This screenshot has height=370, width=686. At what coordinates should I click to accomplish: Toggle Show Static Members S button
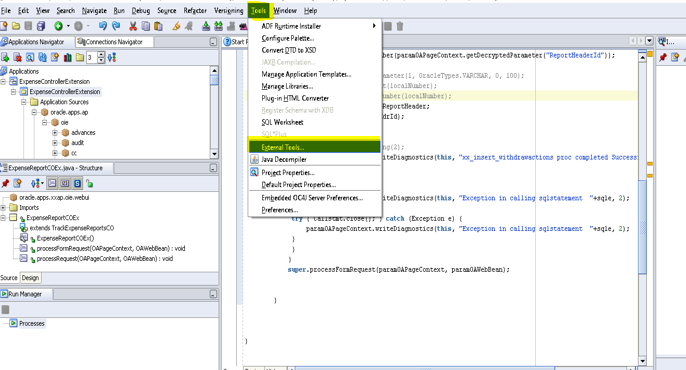(77, 183)
